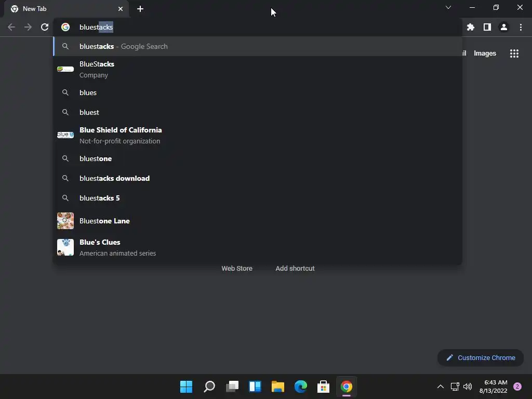532x399 pixels.
Task: Launch Microsoft Edge from the taskbar
Action: (301, 387)
